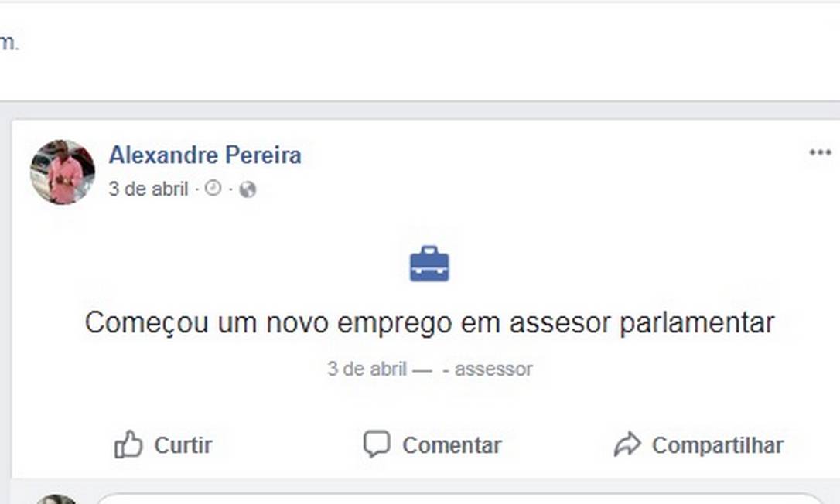The height and width of the screenshot is (504, 840).
Task: Click the truncated text ending in "m." above the post
Action: coord(9,43)
